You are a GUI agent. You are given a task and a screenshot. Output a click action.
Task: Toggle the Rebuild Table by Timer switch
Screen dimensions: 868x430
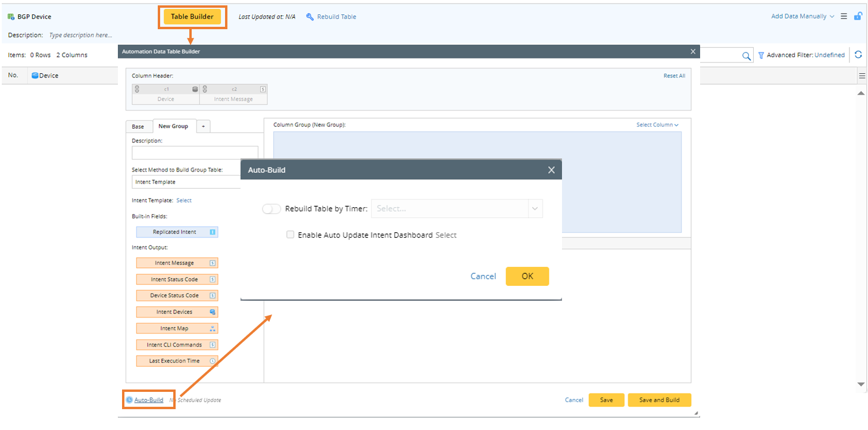tap(271, 209)
